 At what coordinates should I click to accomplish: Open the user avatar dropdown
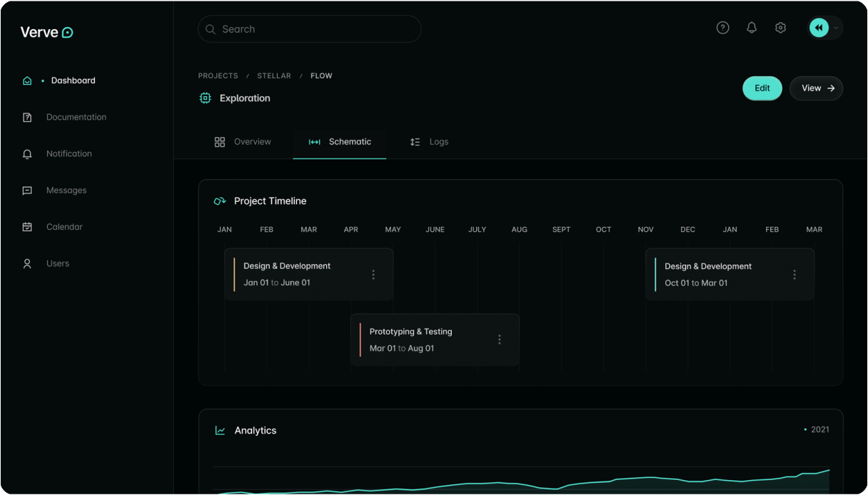coord(824,27)
